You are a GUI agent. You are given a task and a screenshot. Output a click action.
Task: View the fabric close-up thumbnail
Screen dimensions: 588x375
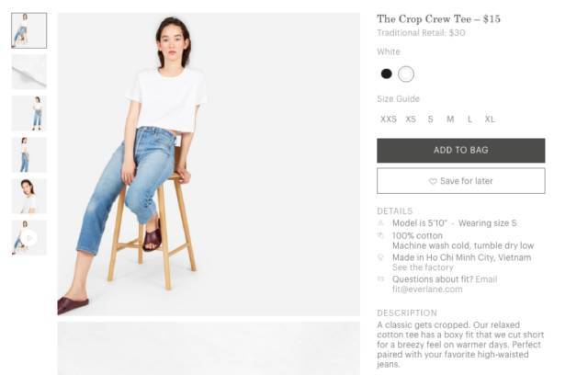point(28,72)
